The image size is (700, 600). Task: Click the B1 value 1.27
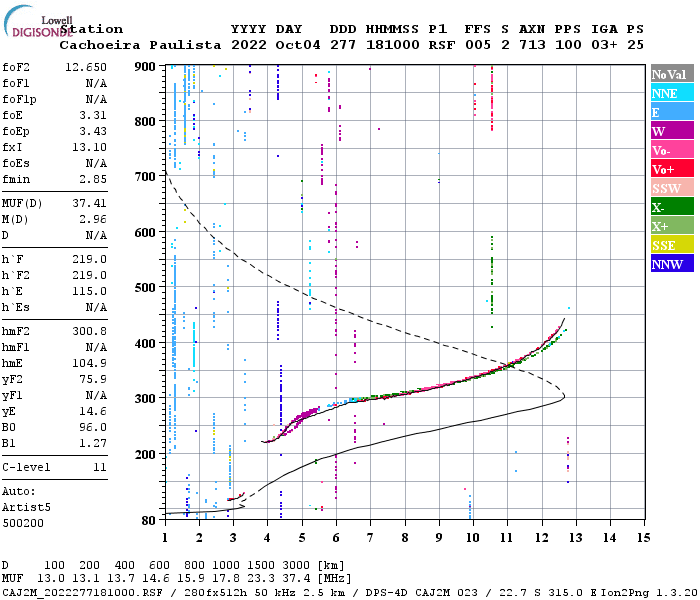pos(93,443)
